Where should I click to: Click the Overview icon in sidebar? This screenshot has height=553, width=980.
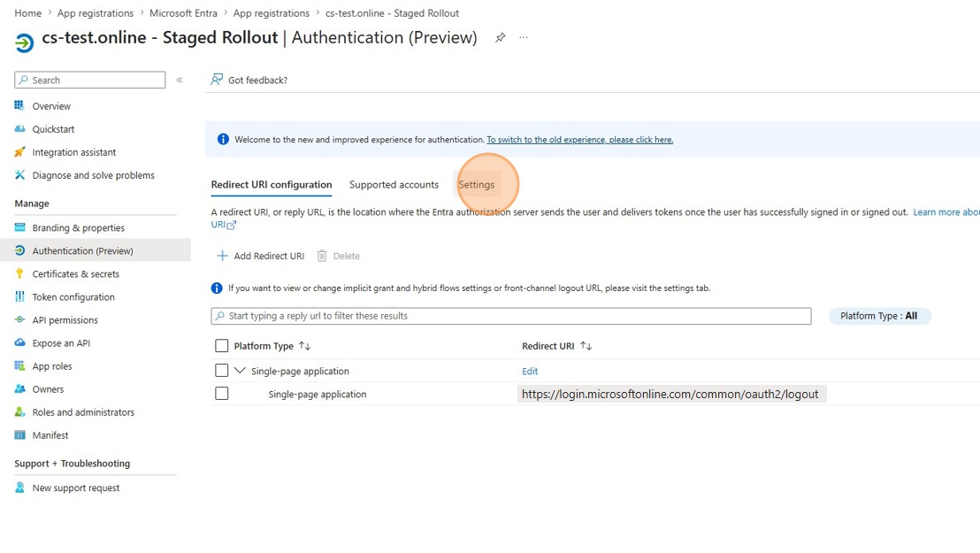[x=19, y=105]
